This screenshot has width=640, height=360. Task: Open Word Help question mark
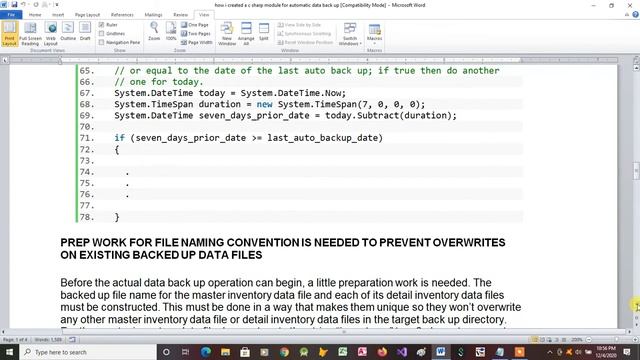pyautogui.click(x=636, y=15)
